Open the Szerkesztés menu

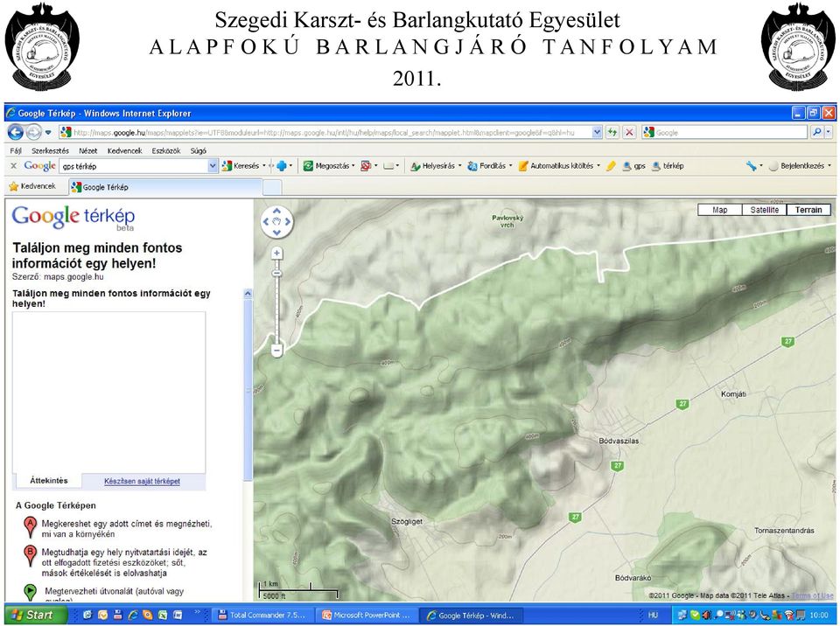[50, 151]
